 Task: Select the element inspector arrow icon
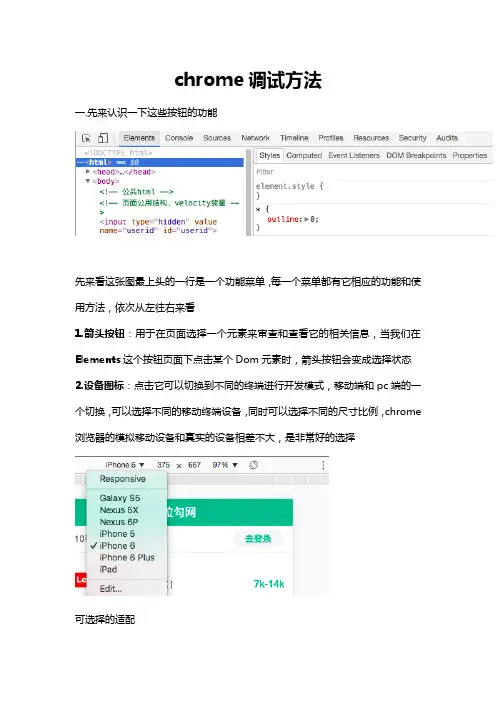(x=86, y=138)
